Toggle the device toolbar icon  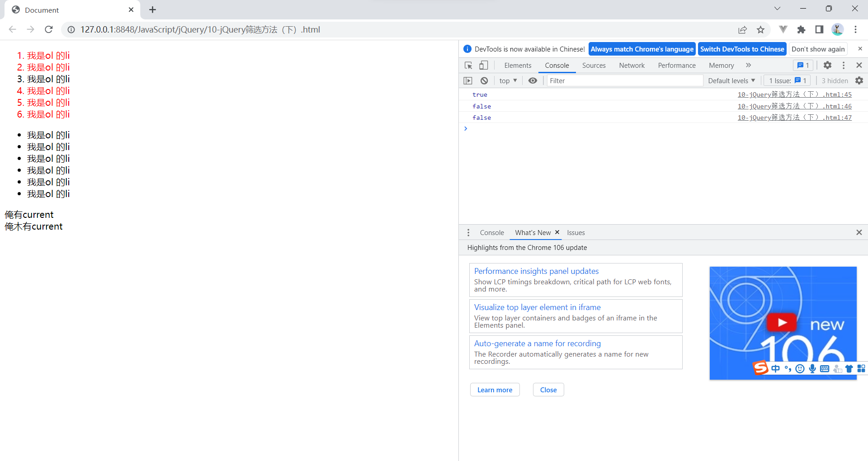483,65
